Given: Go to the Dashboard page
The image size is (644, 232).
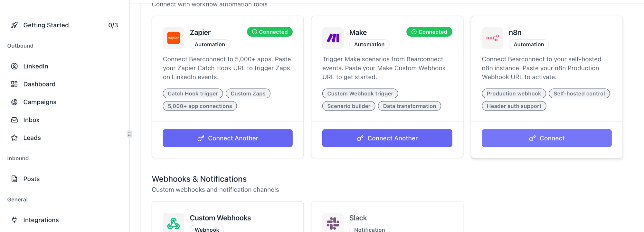Looking at the screenshot, I should (39, 84).
